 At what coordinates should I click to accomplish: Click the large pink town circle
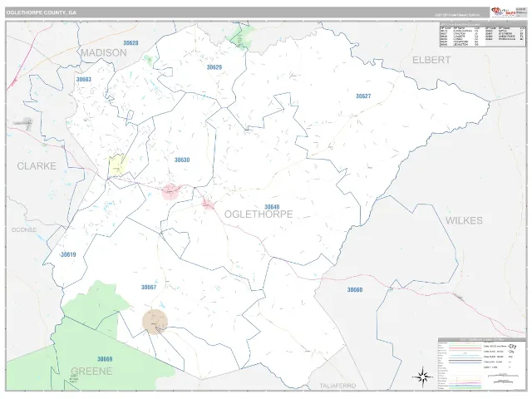pos(170,191)
